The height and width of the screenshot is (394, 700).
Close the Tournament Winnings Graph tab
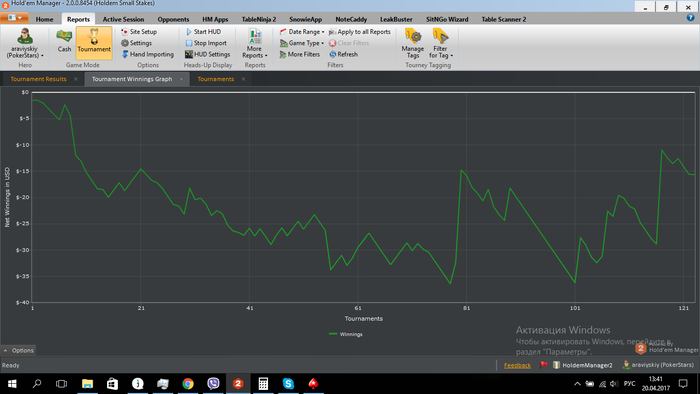point(181,79)
